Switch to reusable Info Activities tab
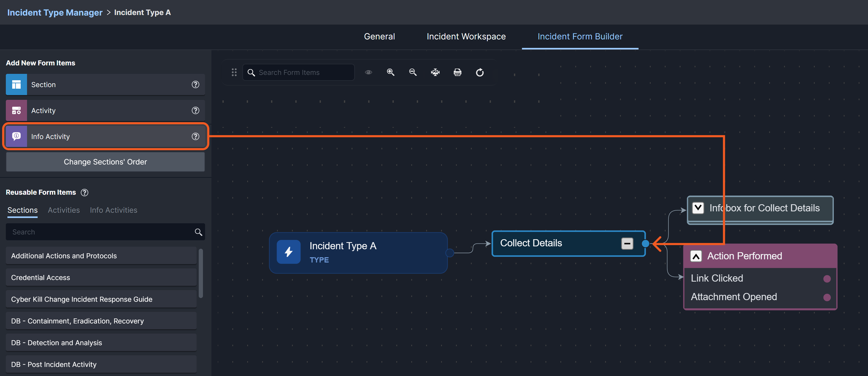The image size is (868, 376). pos(114,210)
